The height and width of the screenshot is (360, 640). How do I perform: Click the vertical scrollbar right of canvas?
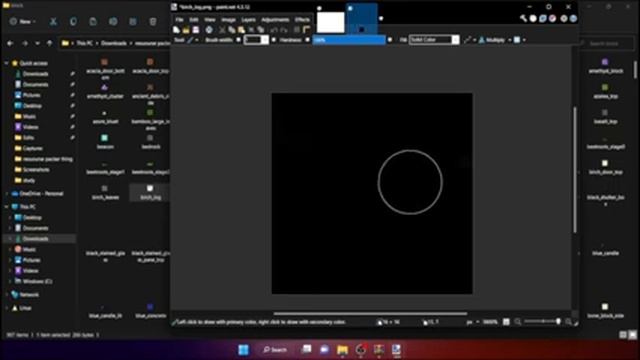click(x=575, y=169)
